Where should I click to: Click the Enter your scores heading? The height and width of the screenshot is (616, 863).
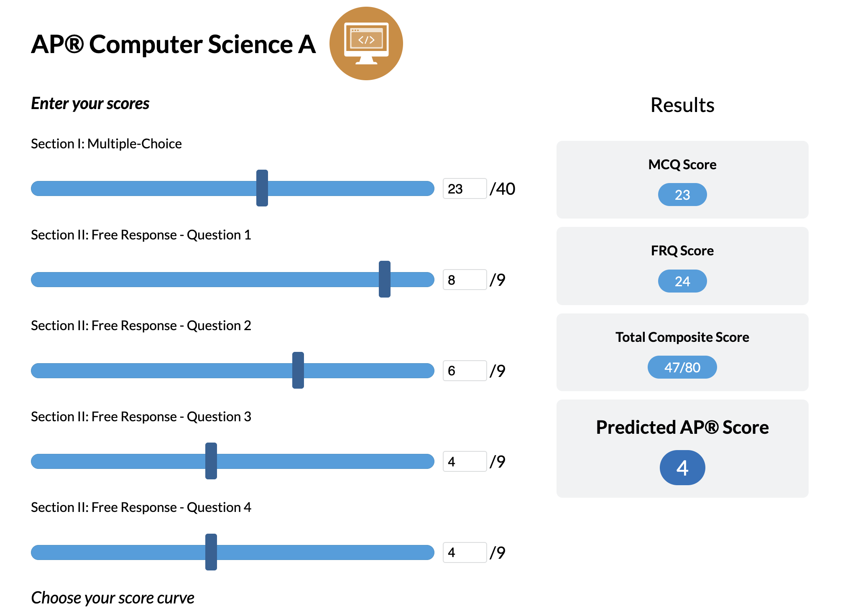coord(90,104)
